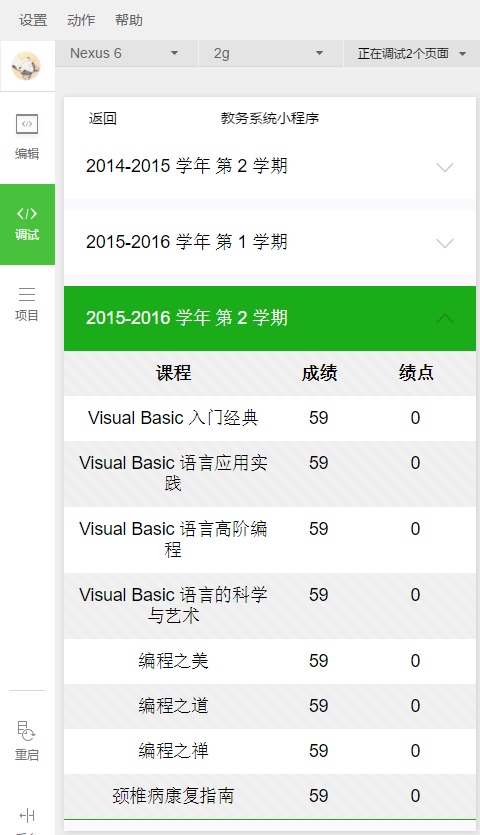This screenshot has width=480, height=835.
Task: Click the 成绩 column header
Action: pos(319,373)
